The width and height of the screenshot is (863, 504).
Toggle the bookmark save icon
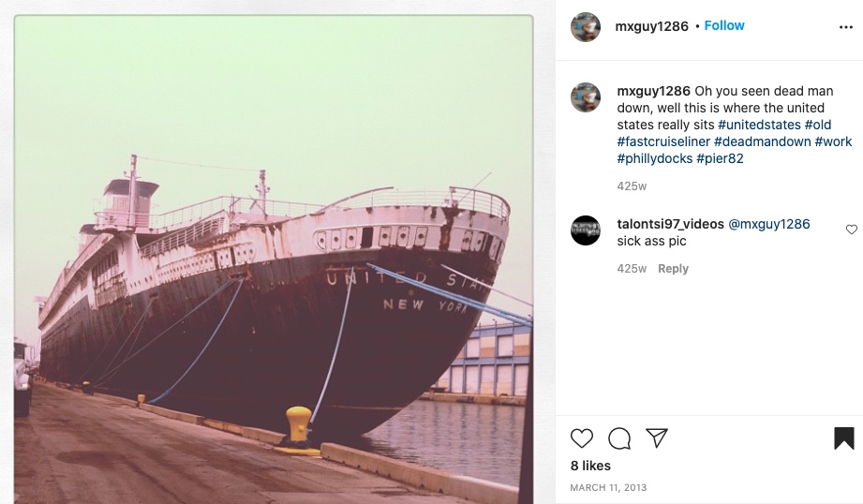pyautogui.click(x=843, y=438)
